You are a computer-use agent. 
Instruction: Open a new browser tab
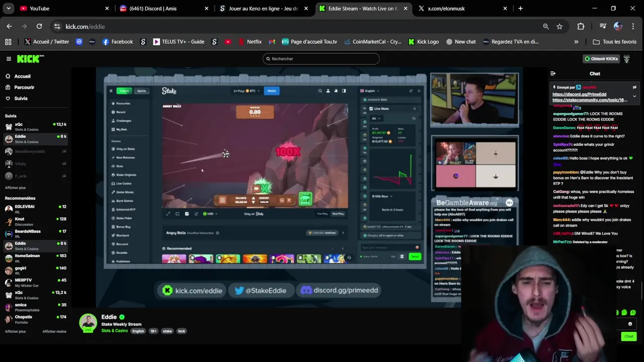click(x=520, y=9)
